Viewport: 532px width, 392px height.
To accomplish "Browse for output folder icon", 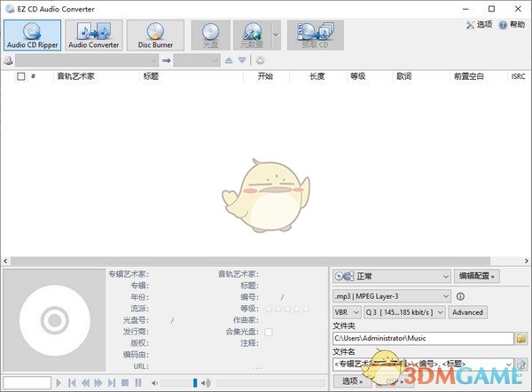I will tap(521, 339).
